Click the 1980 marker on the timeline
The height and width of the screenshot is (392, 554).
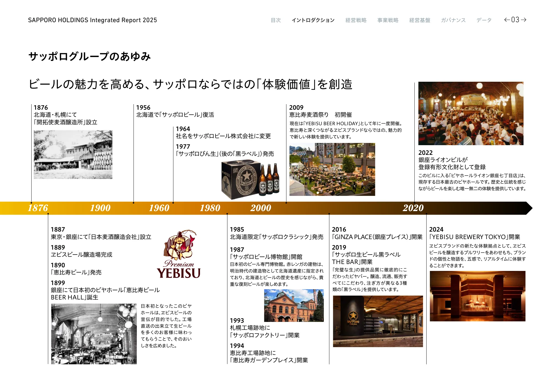(210, 208)
